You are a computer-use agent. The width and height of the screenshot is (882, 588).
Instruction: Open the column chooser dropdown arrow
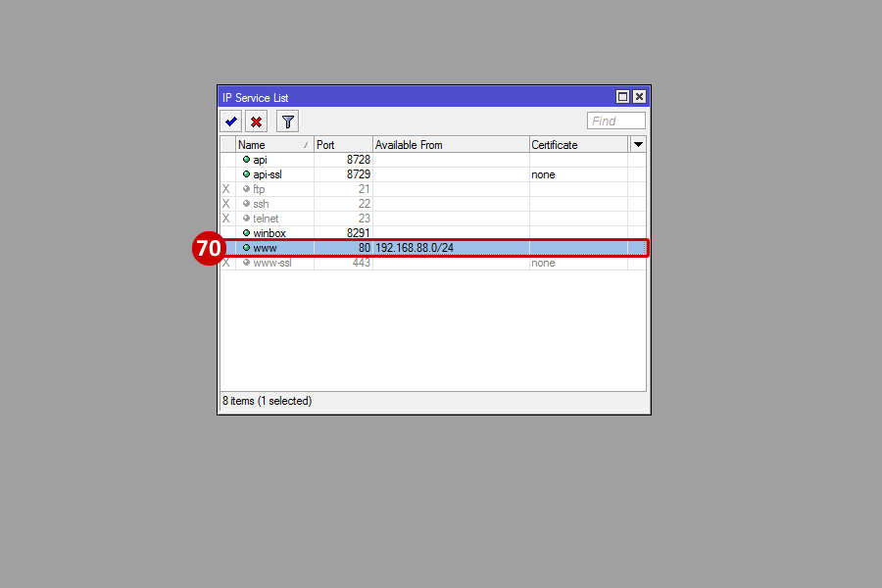[x=638, y=145]
